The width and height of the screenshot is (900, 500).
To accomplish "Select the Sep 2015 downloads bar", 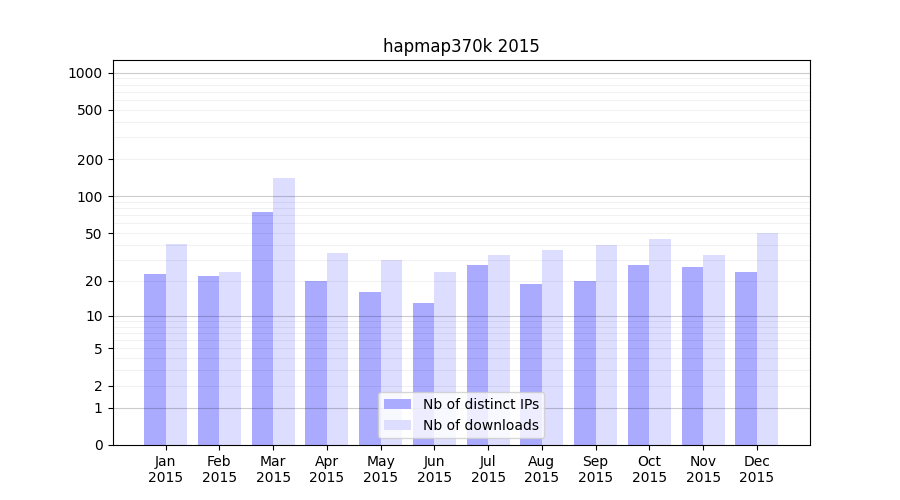I will 606,345.
